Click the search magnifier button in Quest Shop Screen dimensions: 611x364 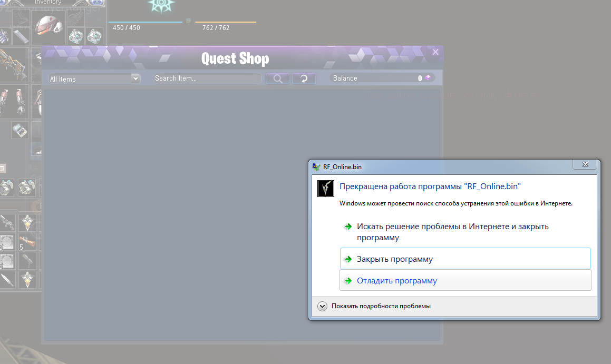277,78
